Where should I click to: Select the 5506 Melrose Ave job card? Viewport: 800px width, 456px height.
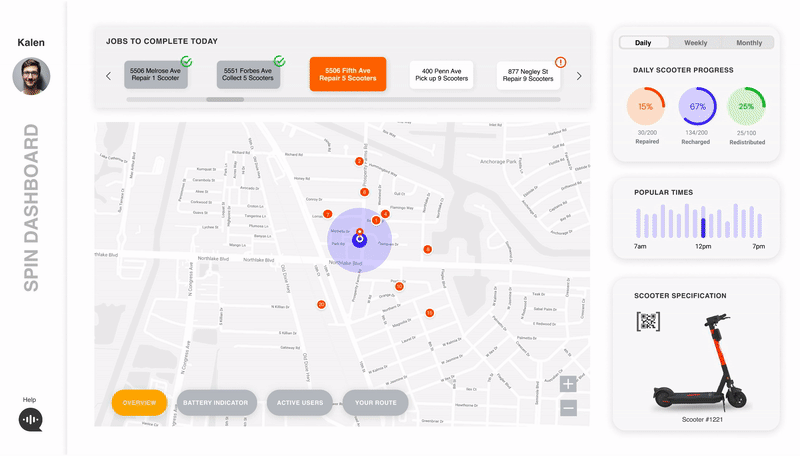click(x=156, y=74)
